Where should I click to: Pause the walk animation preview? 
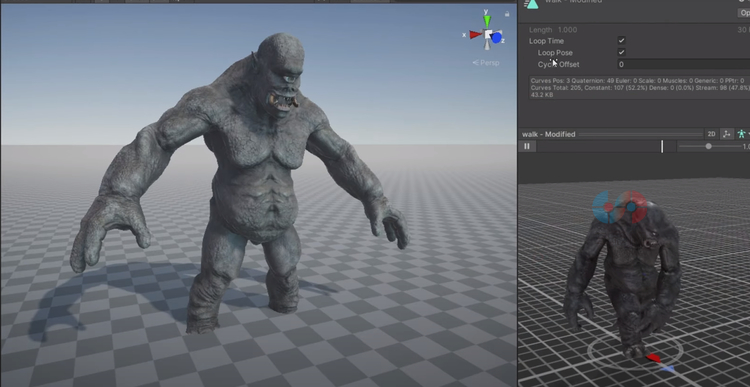(527, 146)
